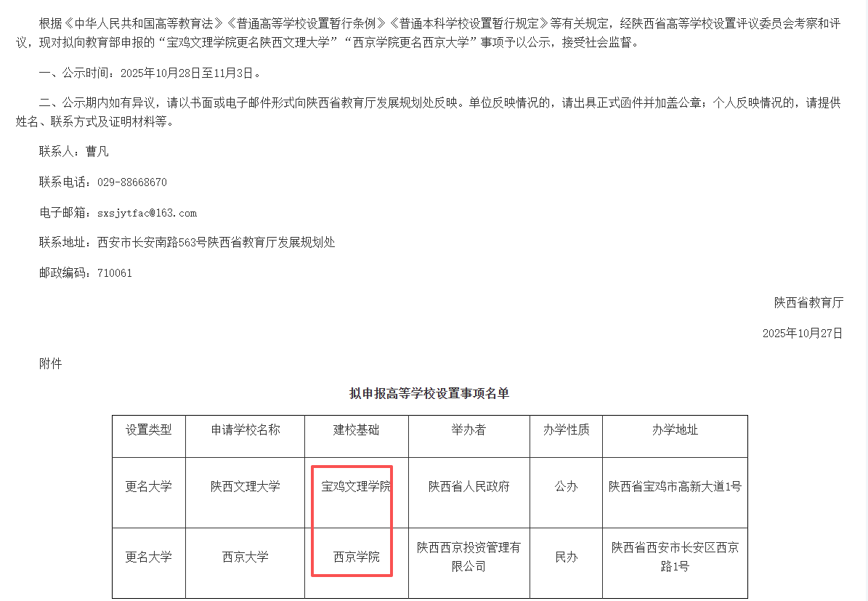
Task: Click the 陕西西京投资管理有限公司 cell
Action: pos(469,557)
